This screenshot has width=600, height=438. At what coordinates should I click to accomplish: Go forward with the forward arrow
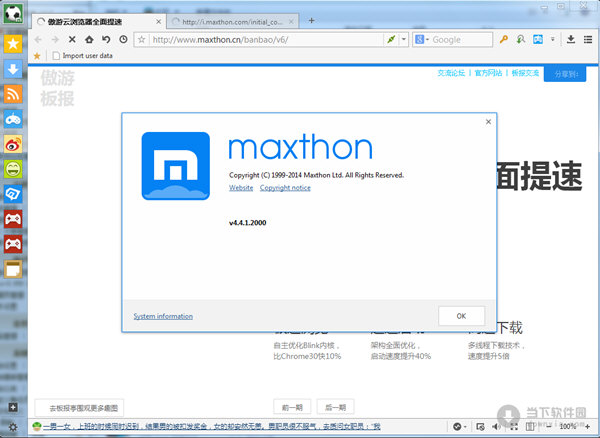coord(55,39)
